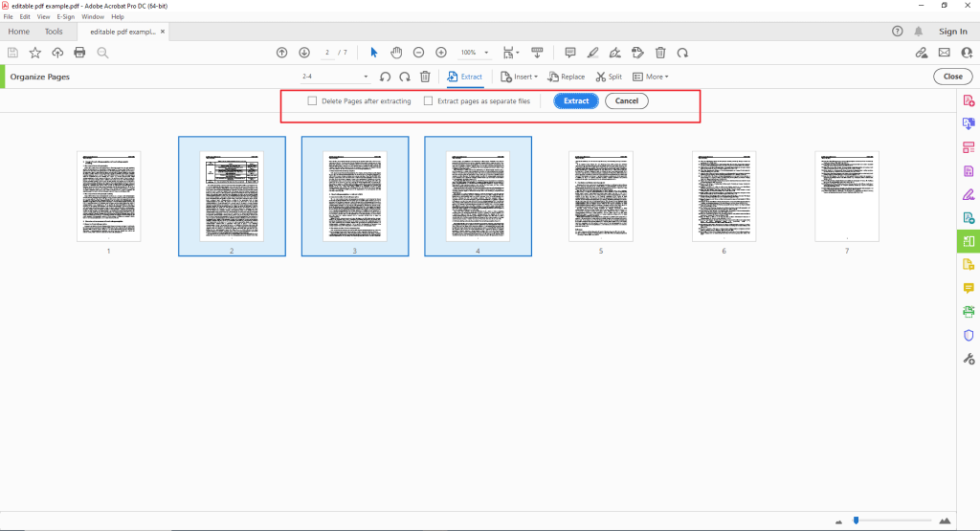Viewport: 980px width, 531px height.
Task: Enable Delete Pages after extracting
Action: (312, 100)
